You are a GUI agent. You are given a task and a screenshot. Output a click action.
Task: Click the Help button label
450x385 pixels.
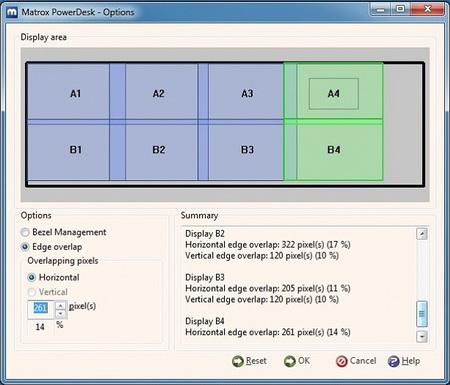(x=411, y=361)
